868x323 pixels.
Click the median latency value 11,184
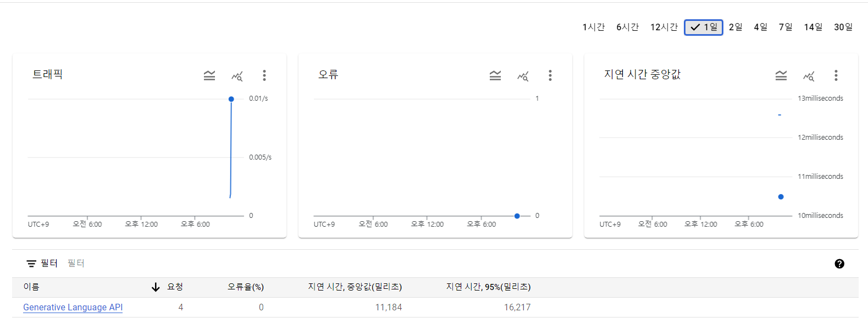tap(389, 308)
